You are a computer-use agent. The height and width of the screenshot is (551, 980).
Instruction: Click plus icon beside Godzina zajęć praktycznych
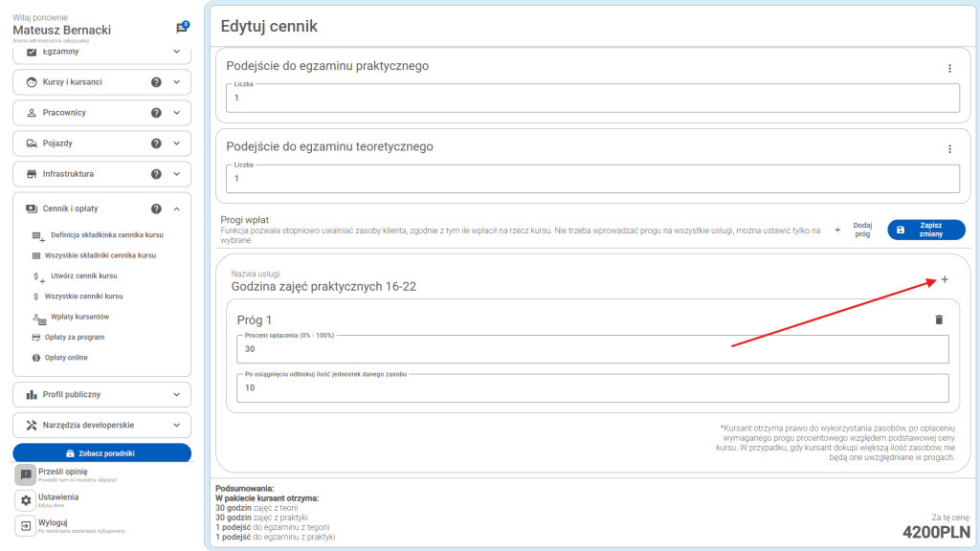coord(945,279)
